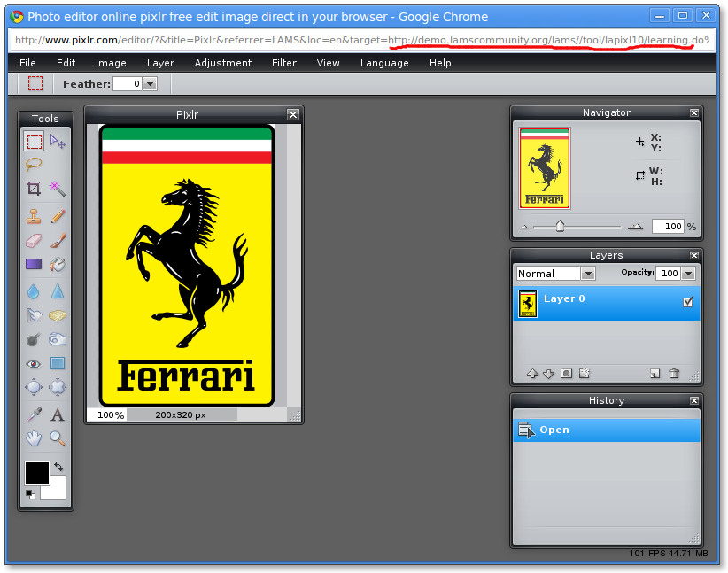This screenshot has width=728, height=573.
Task: Select the Type text tool
Action: (x=58, y=414)
